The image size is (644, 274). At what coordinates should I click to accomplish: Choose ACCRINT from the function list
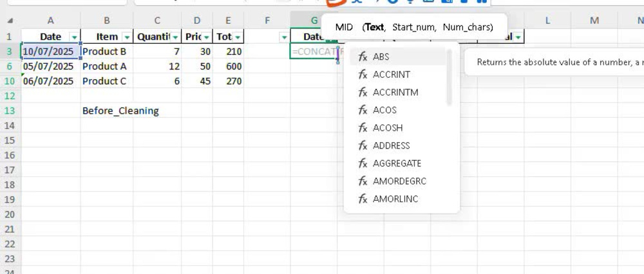398,74
